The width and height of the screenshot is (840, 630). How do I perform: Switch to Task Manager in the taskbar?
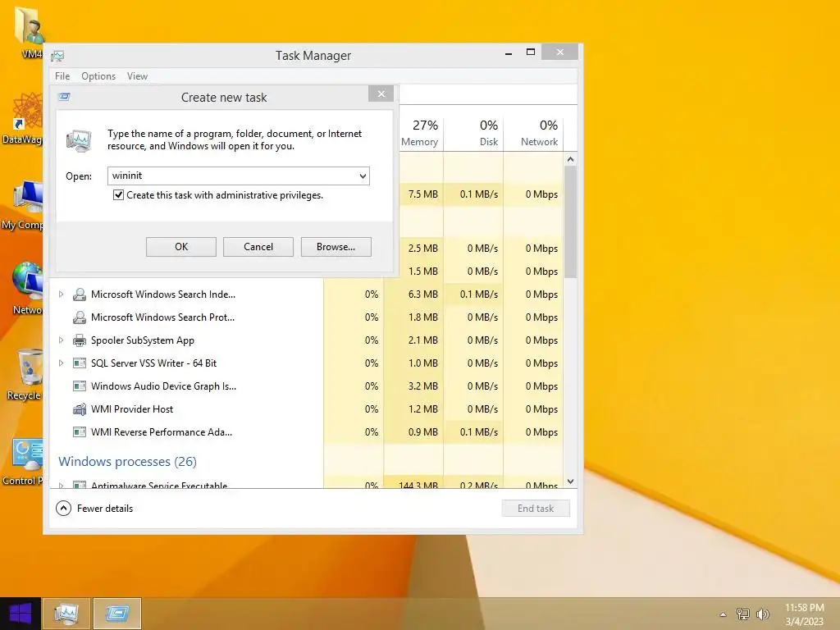point(66,614)
